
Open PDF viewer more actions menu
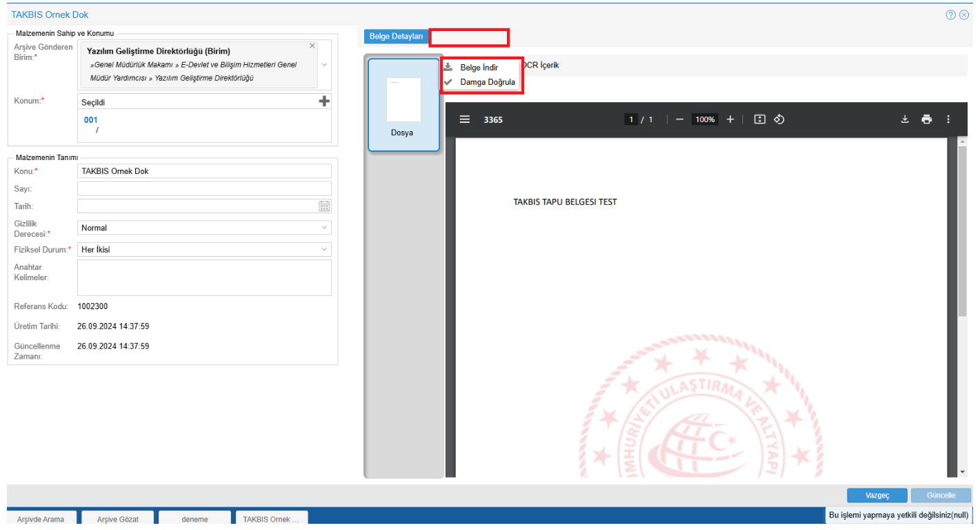(948, 119)
